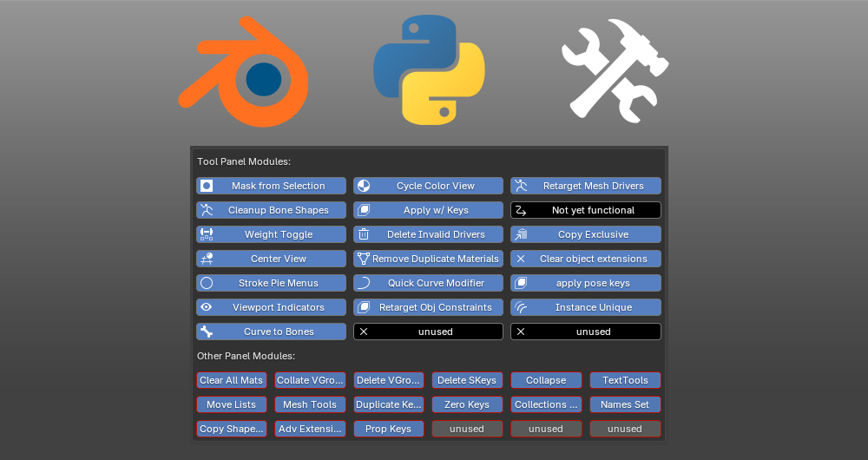Disable the Delete SKeys module
Viewport: 868px width, 460px height.
pos(467,380)
